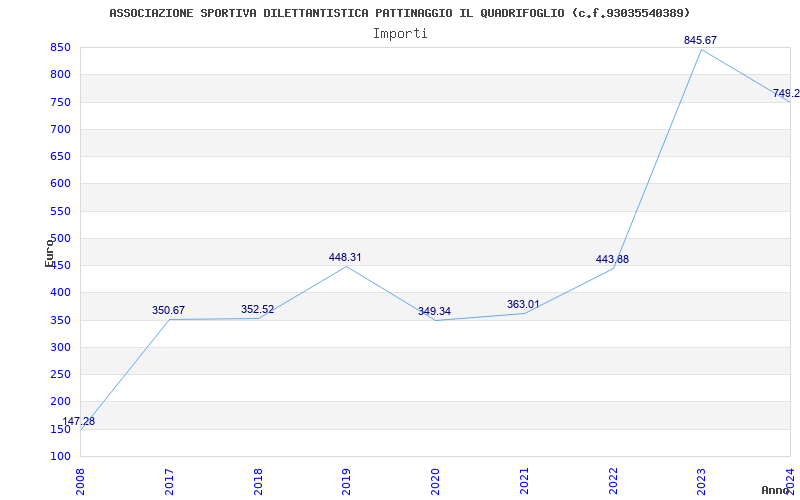The width and height of the screenshot is (800, 500).
Task: Click the 2023 x-axis year label
Action: (702, 481)
